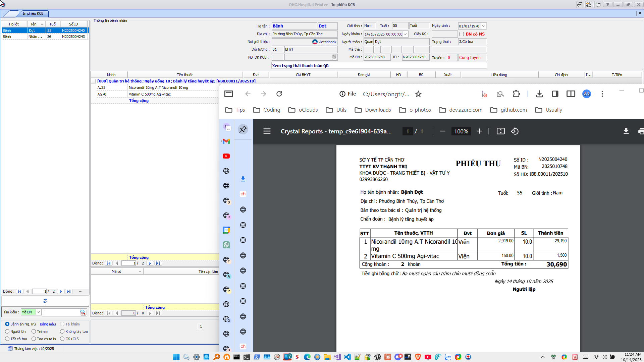Download the Crystal Reports PDF

[x=626, y=131]
